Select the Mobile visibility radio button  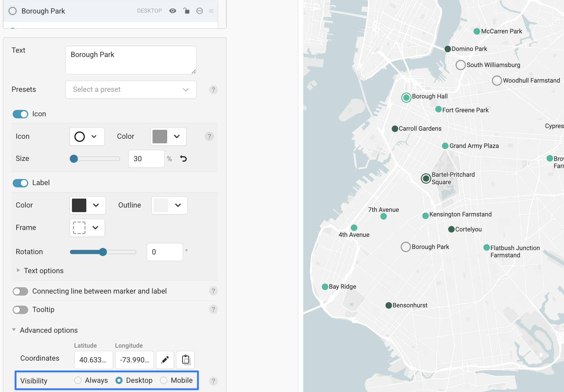pos(164,380)
